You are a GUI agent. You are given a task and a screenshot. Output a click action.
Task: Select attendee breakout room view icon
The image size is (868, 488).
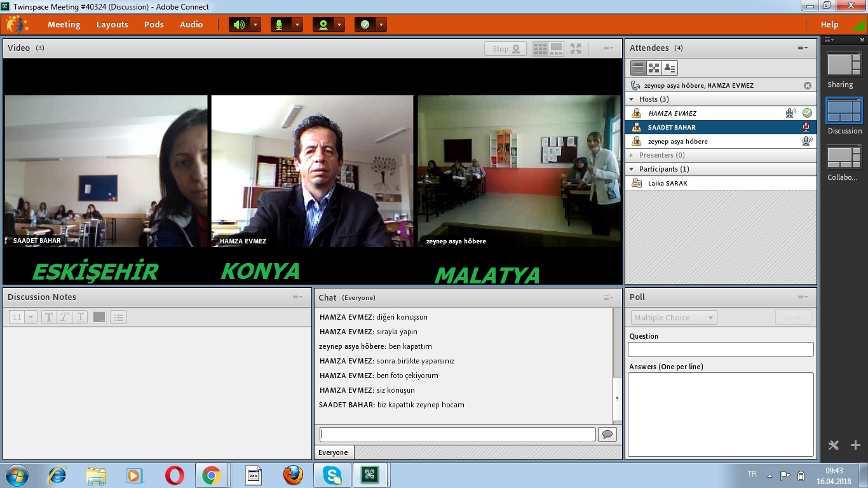coord(654,68)
